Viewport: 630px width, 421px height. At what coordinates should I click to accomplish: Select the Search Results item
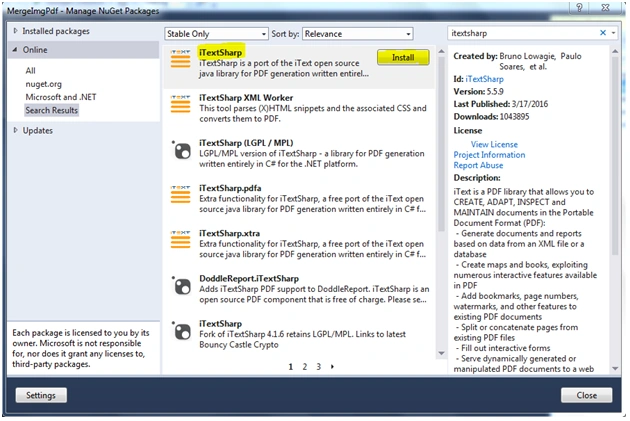(51, 110)
